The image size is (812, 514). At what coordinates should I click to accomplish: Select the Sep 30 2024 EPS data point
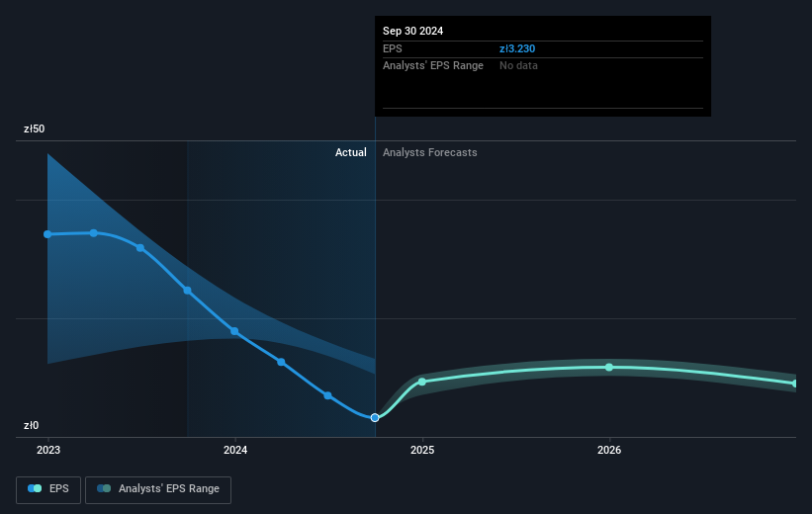(x=375, y=418)
